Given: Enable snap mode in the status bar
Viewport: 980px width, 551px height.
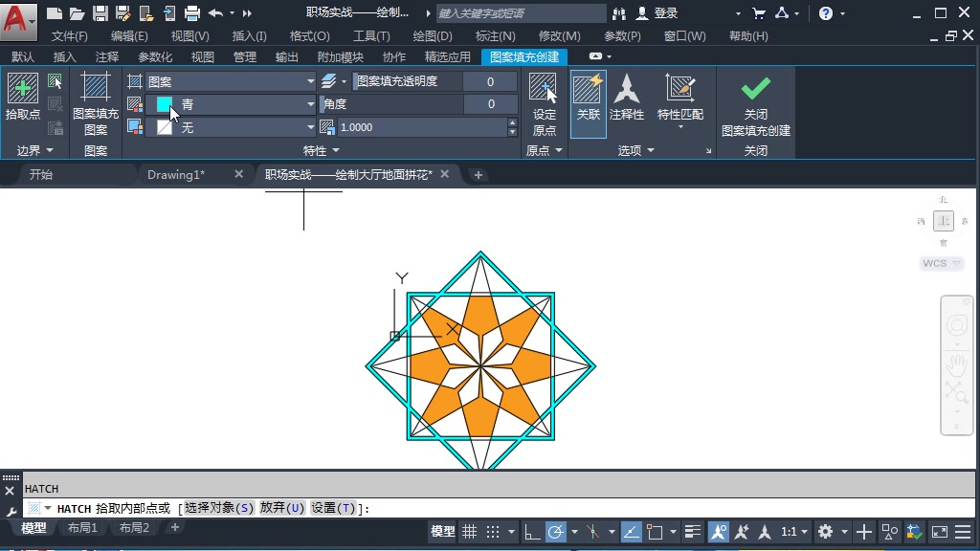Looking at the screenshot, I should (x=492, y=533).
